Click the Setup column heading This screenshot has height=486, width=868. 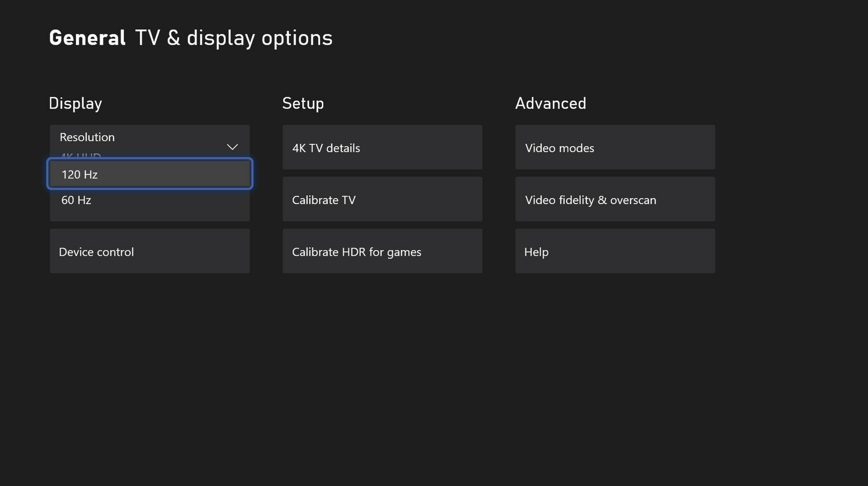click(303, 103)
